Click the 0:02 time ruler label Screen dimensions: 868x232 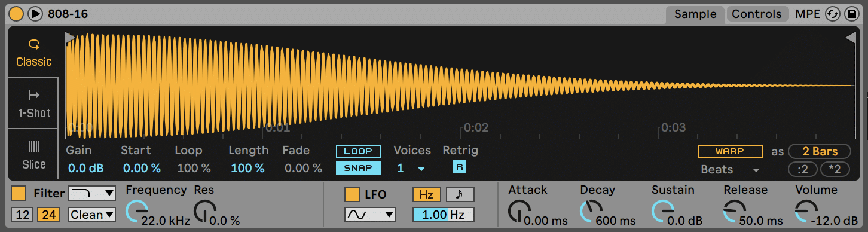(476, 127)
